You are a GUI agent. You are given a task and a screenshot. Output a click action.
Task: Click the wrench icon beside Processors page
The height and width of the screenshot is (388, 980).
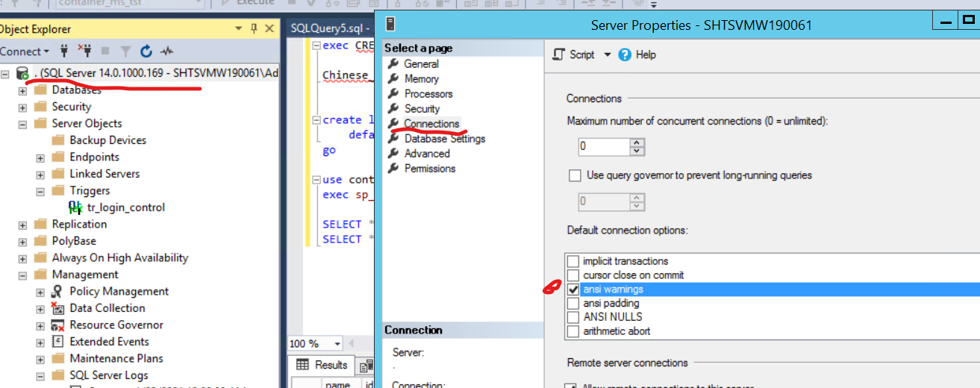[x=394, y=94]
